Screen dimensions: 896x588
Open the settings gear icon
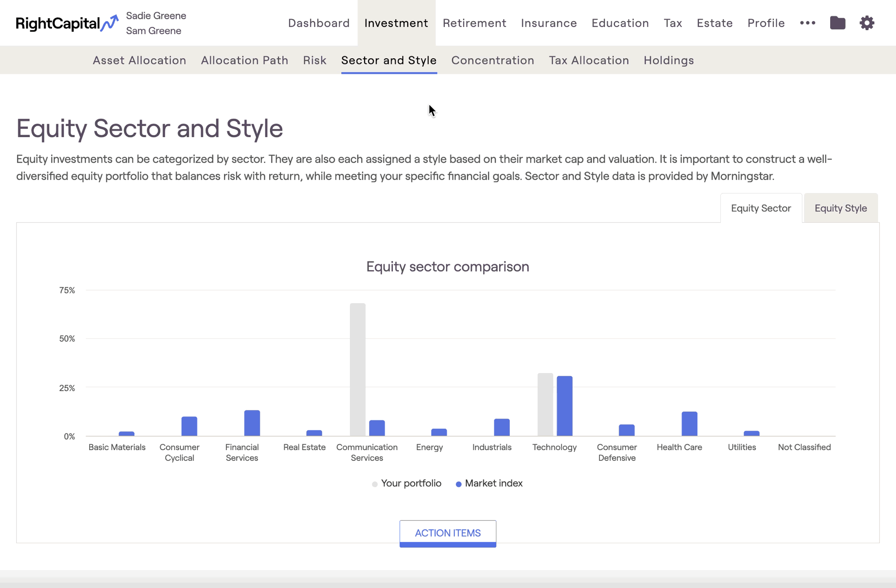point(867,23)
